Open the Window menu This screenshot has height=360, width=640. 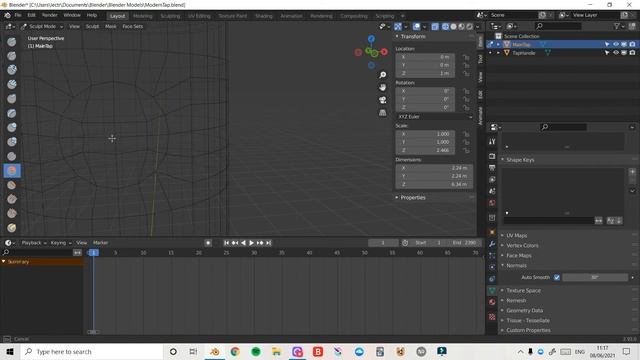point(72,15)
